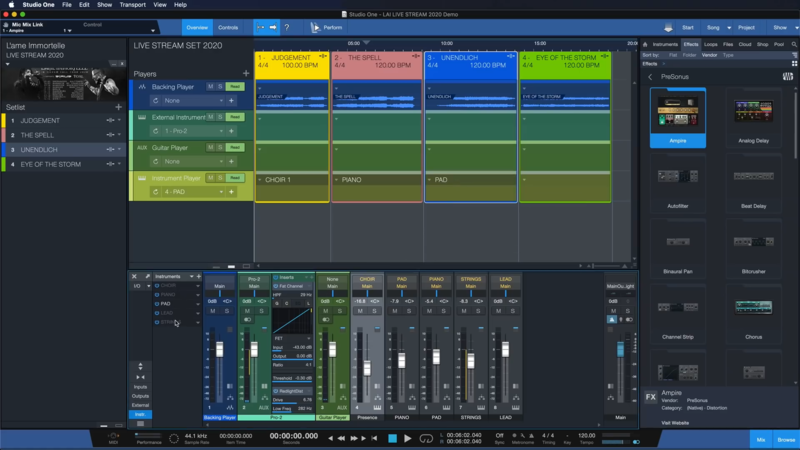Start the show with Perform
This screenshot has width=800, height=450.
click(326, 27)
